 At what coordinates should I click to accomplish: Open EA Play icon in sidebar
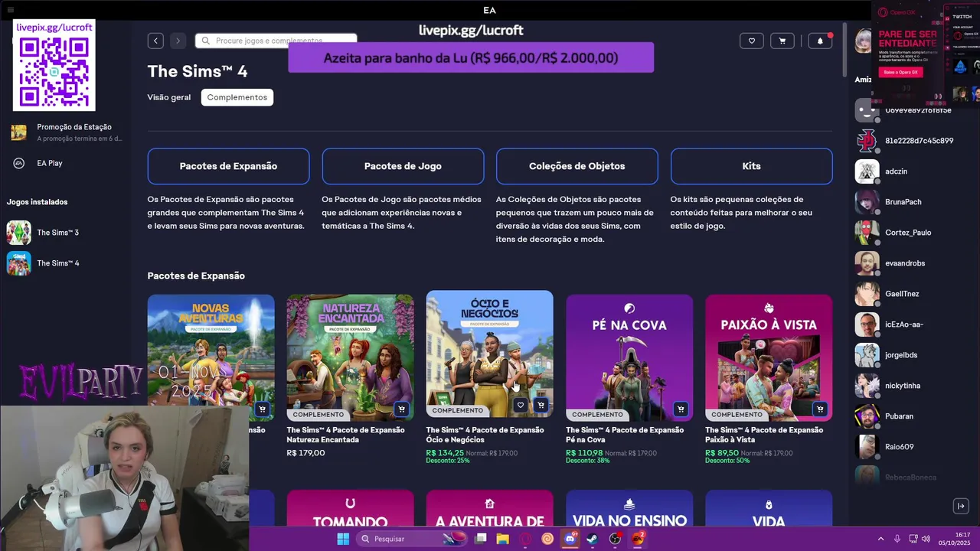pyautogui.click(x=18, y=163)
